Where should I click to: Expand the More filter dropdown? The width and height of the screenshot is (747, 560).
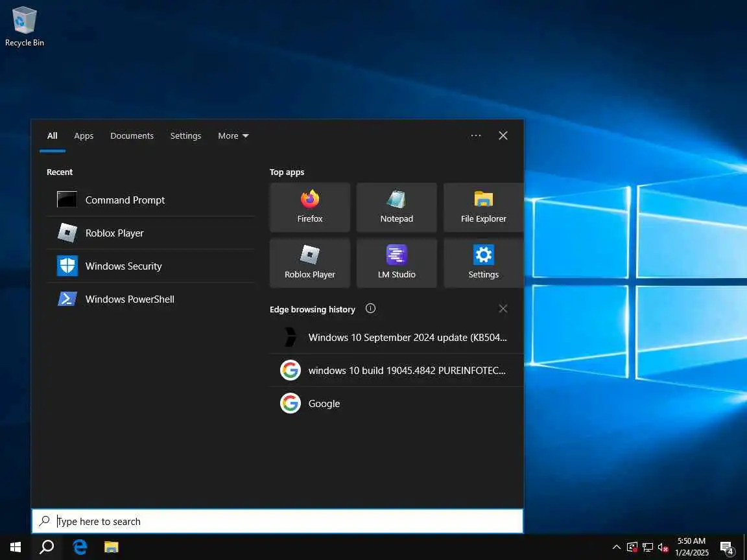233,135
